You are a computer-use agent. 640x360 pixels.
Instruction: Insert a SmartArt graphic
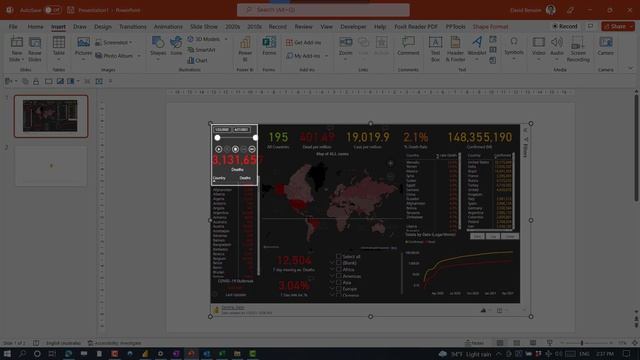pyautogui.click(x=201, y=50)
